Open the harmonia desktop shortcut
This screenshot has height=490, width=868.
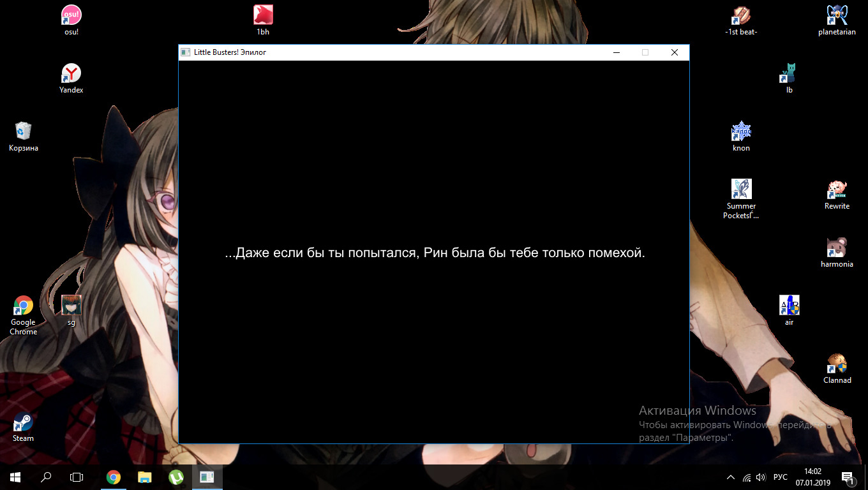pyautogui.click(x=837, y=248)
